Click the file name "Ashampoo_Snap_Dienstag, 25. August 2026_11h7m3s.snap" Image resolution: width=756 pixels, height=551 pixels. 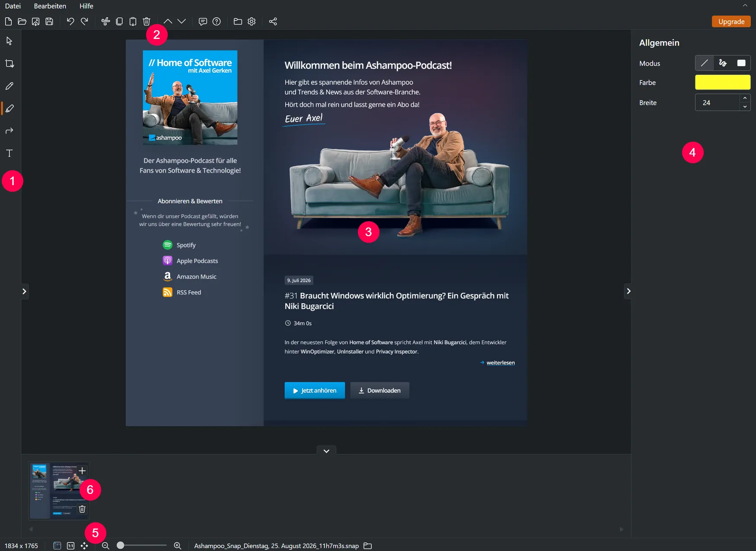point(276,546)
